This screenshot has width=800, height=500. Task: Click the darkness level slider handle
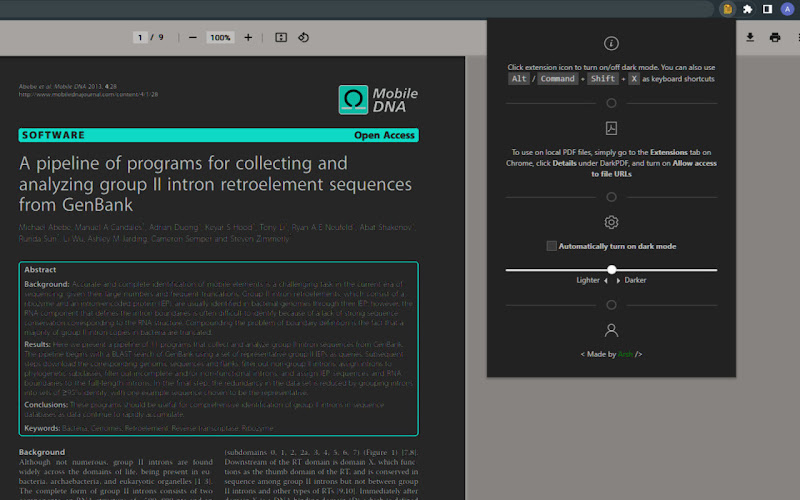pyautogui.click(x=612, y=269)
